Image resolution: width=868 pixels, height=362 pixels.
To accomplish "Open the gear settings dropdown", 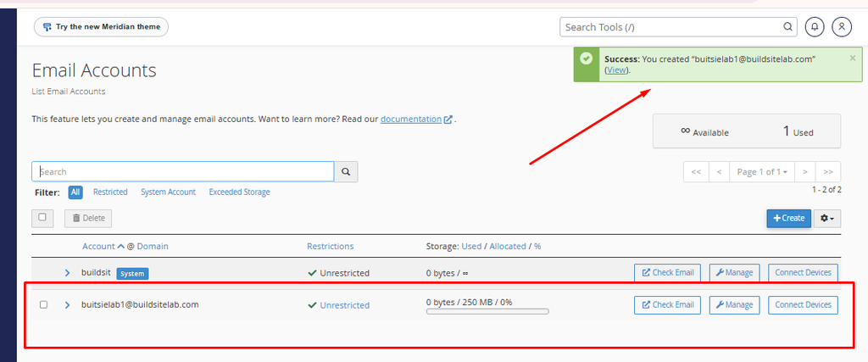I will tap(827, 218).
